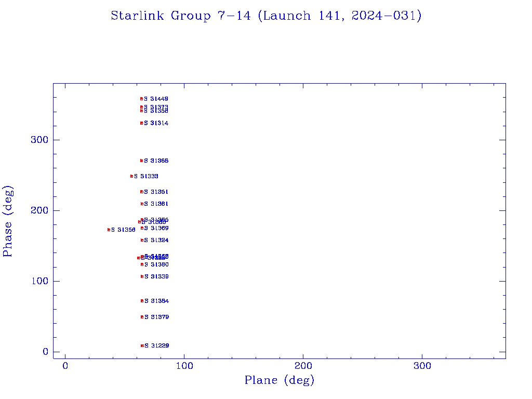Select the S 31351 satellite label
Screen dimensions: 532x399
pyautogui.click(x=156, y=192)
